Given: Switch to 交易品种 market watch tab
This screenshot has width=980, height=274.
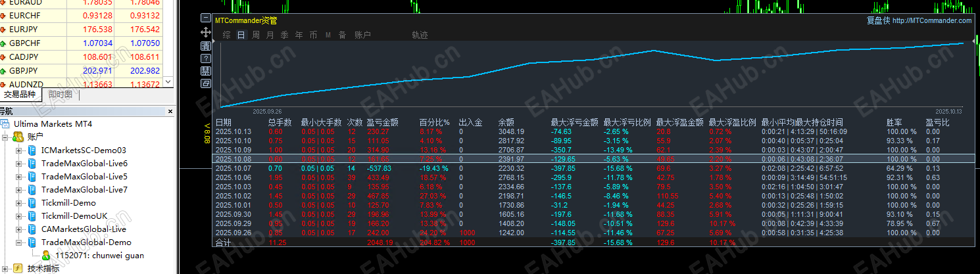Looking at the screenshot, I should tap(20, 95).
